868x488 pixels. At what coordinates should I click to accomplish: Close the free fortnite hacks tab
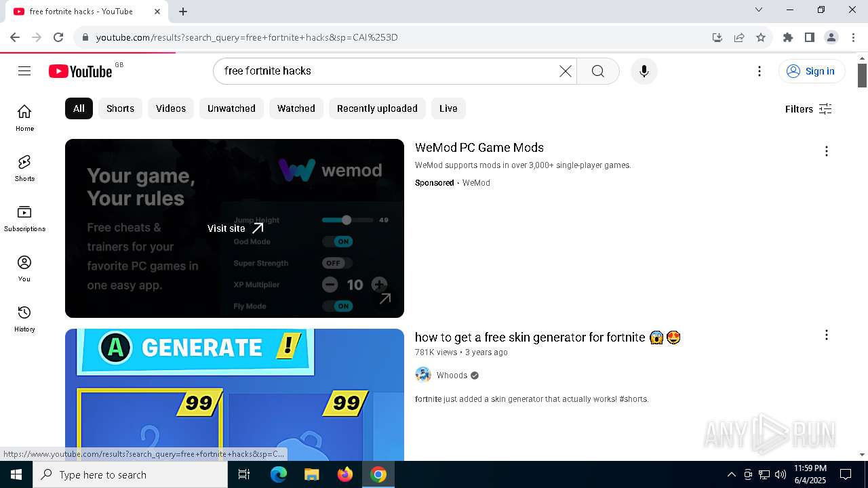pos(157,12)
